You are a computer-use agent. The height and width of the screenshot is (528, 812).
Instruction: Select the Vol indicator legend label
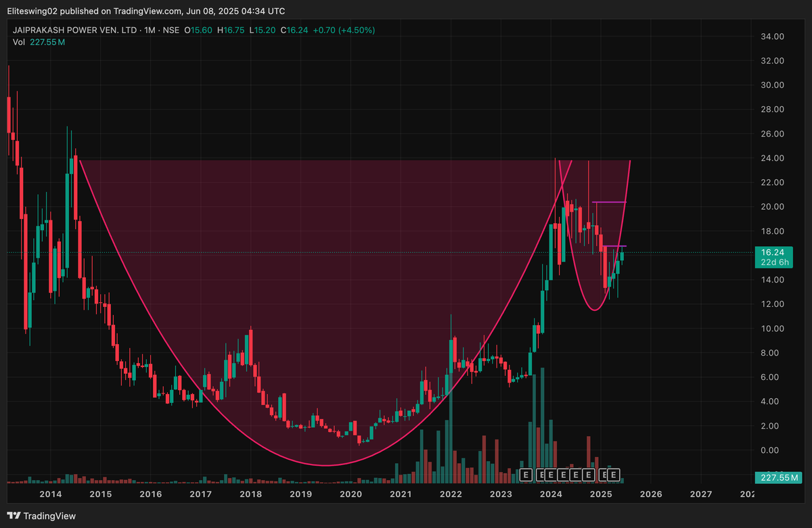19,42
